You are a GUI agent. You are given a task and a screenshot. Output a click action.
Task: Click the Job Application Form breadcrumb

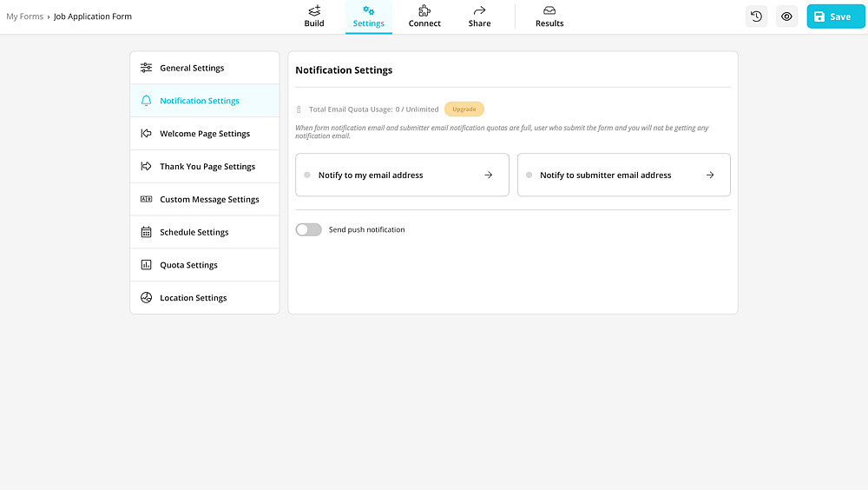pos(93,17)
